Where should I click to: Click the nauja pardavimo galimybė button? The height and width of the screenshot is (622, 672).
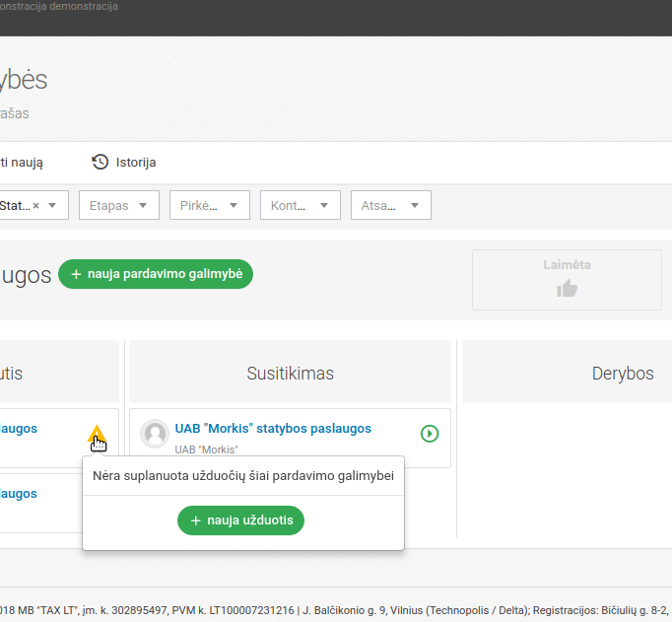pyautogui.click(x=156, y=274)
